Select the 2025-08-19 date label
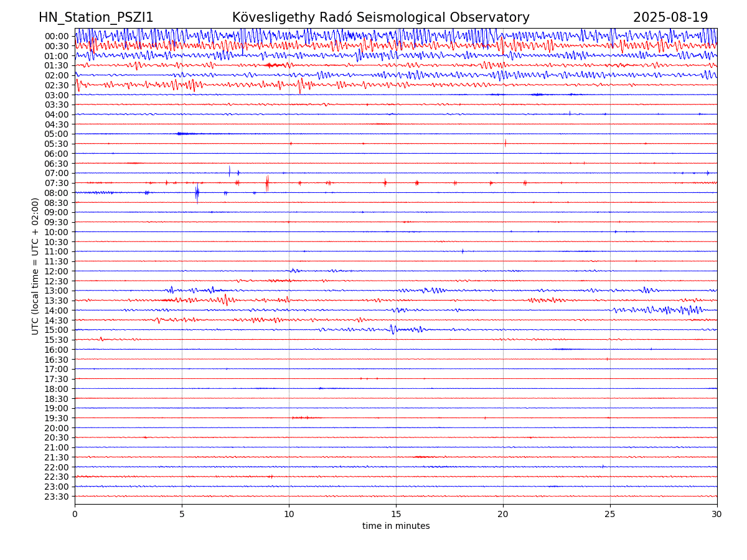This screenshot has width=747, height=560. (x=670, y=17)
